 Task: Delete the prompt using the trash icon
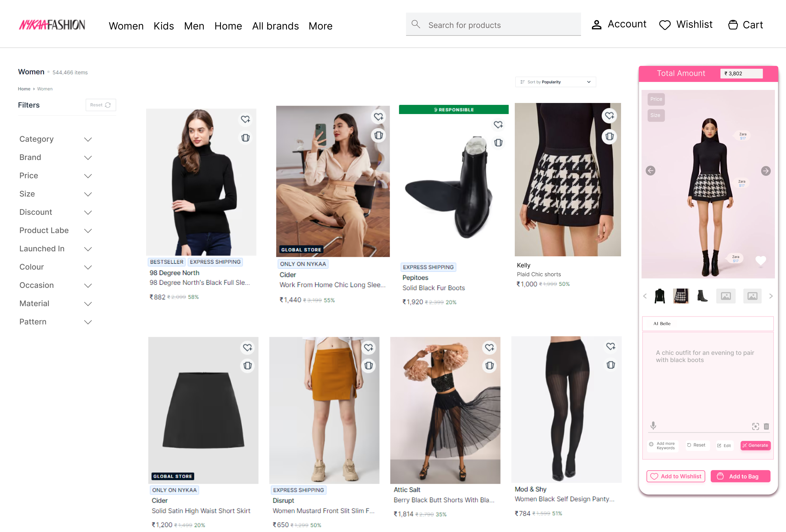[766, 426]
